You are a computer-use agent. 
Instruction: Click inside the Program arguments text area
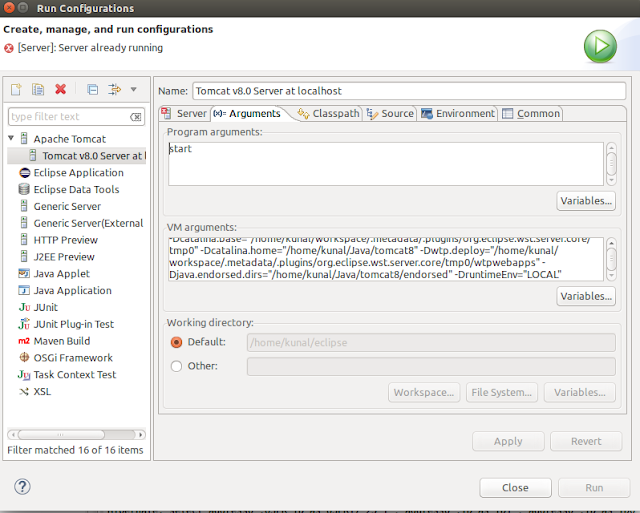click(x=386, y=164)
